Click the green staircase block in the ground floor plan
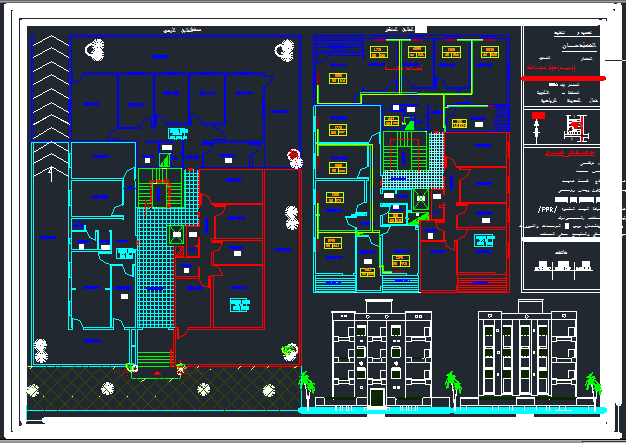This screenshot has width=626, height=443. 160,188
